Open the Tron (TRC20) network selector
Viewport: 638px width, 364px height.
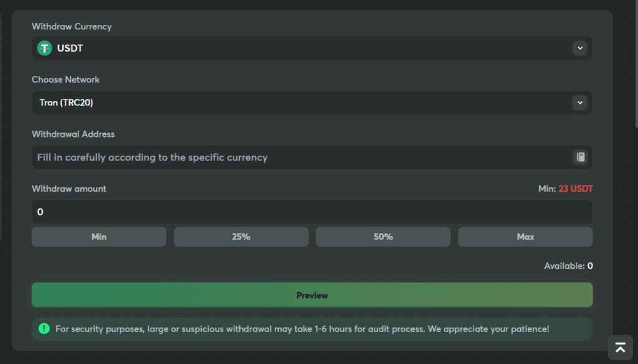coord(312,103)
